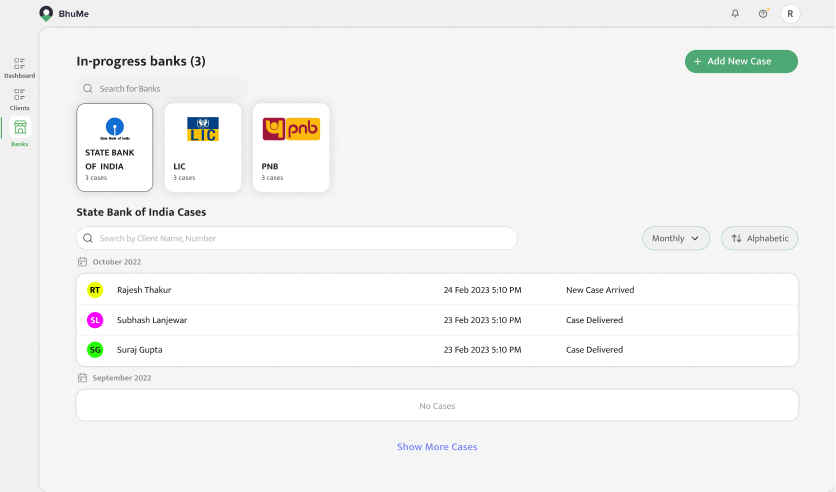This screenshot has height=492, width=836.
Task: Select the LIC bank card label
Action: click(x=179, y=166)
